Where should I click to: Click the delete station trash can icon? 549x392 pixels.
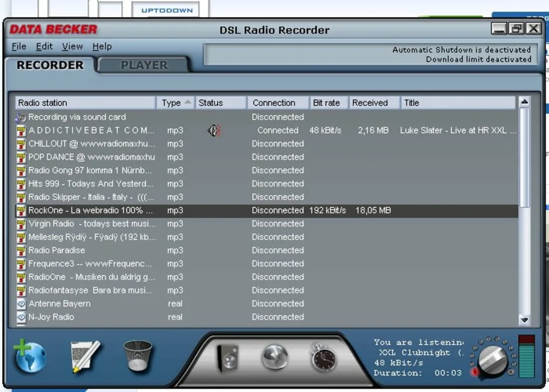(x=138, y=356)
